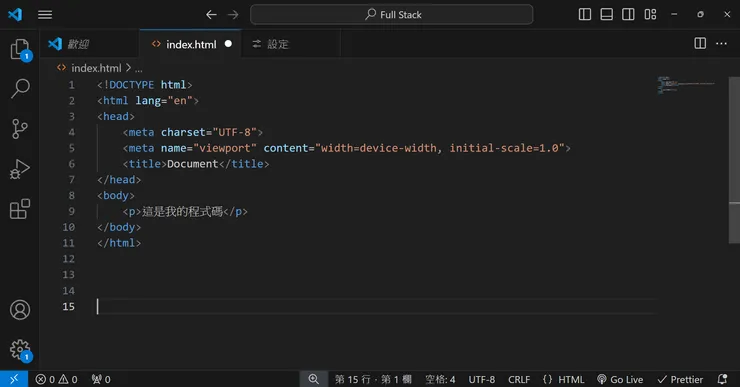Click the lang="en" attribute
The image size is (740, 387).
coord(164,101)
